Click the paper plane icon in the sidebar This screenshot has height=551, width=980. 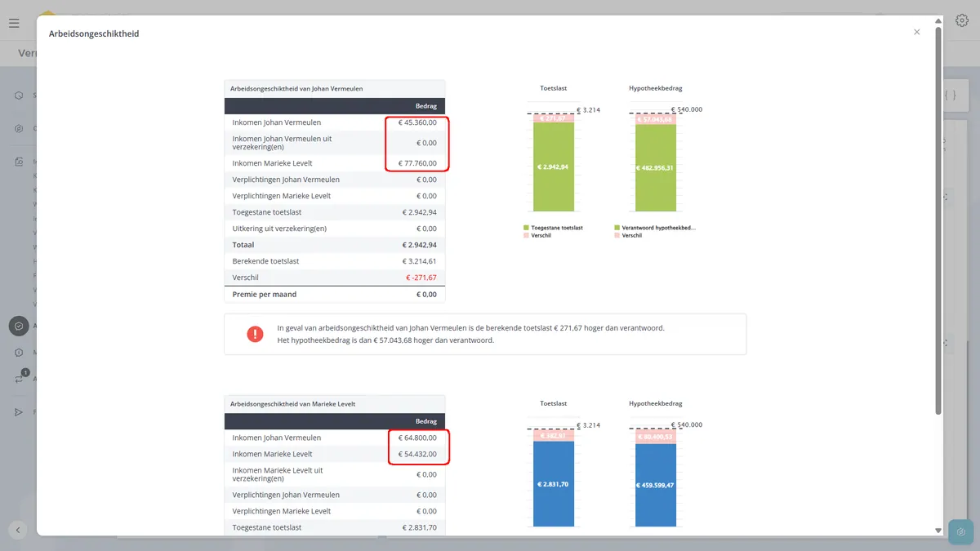click(19, 412)
